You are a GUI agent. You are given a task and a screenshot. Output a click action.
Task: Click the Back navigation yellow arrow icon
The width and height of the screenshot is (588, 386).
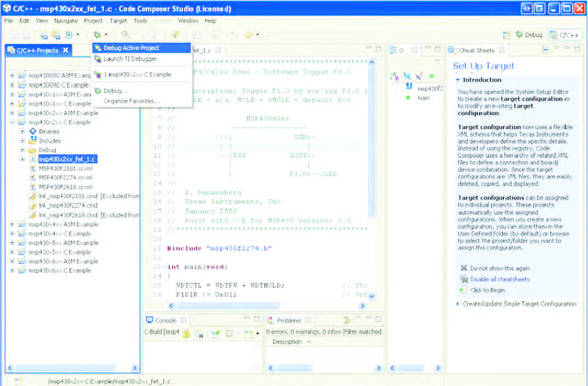pyautogui.click(x=248, y=34)
